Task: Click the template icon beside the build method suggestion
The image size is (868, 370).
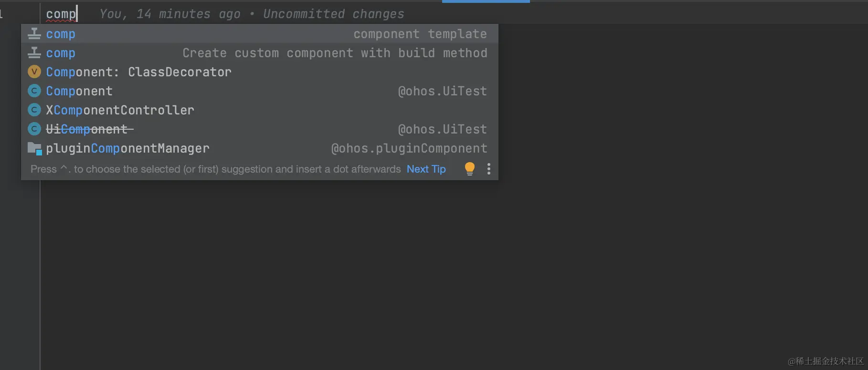Action: (x=34, y=53)
